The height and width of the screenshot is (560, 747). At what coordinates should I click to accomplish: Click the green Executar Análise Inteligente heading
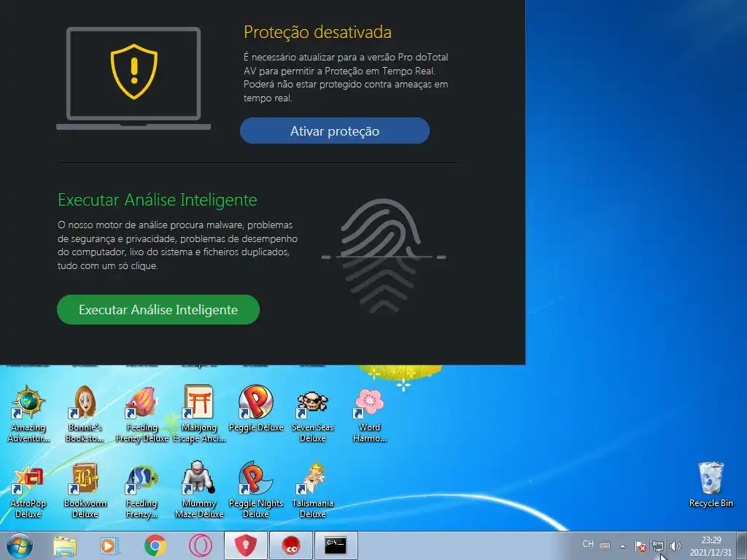coord(158,200)
